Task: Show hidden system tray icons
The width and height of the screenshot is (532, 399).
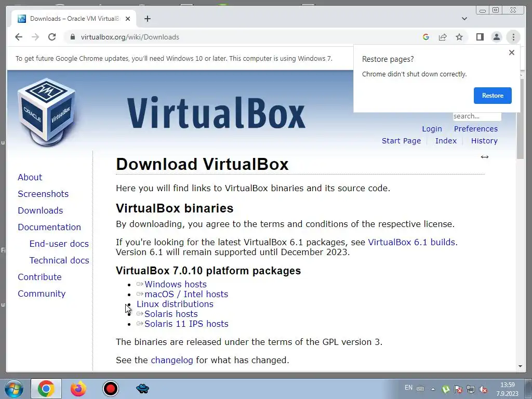Action: [x=433, y=389]
